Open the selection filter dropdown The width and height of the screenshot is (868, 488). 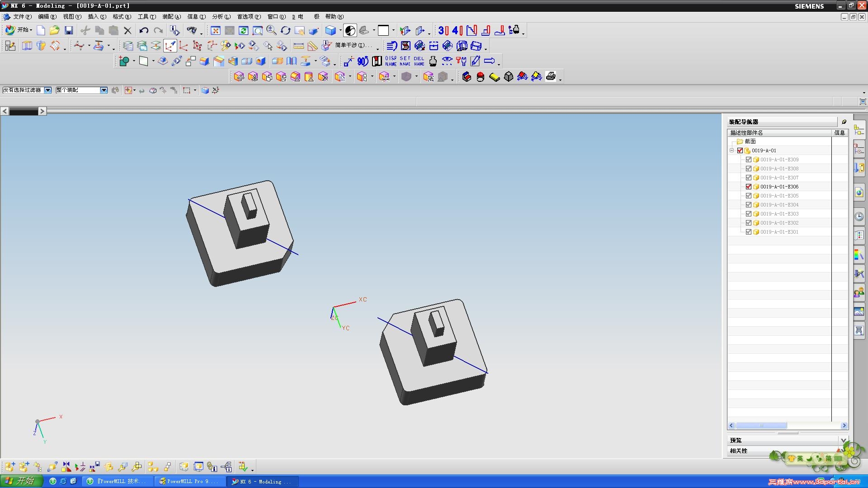coord(48,90)
